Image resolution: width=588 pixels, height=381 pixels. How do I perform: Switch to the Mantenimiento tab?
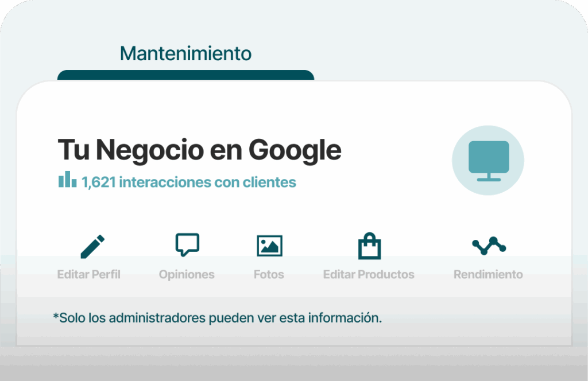[185, 54]
